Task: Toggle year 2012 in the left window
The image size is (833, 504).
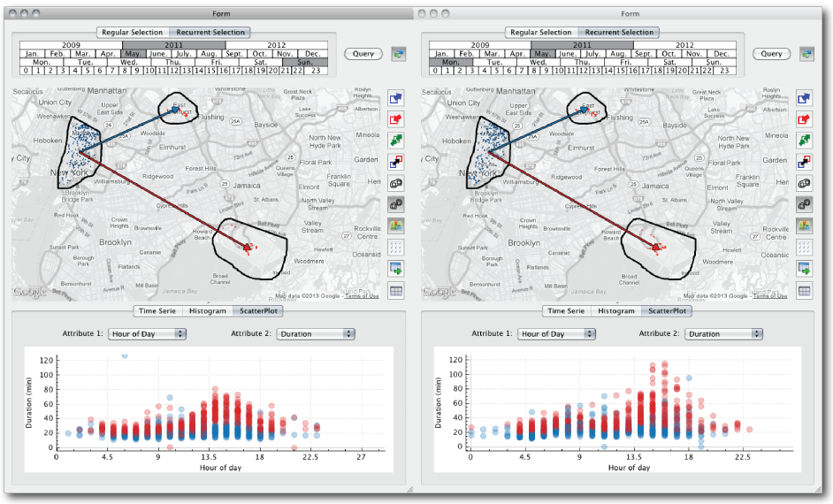Action: coord(277,45)
